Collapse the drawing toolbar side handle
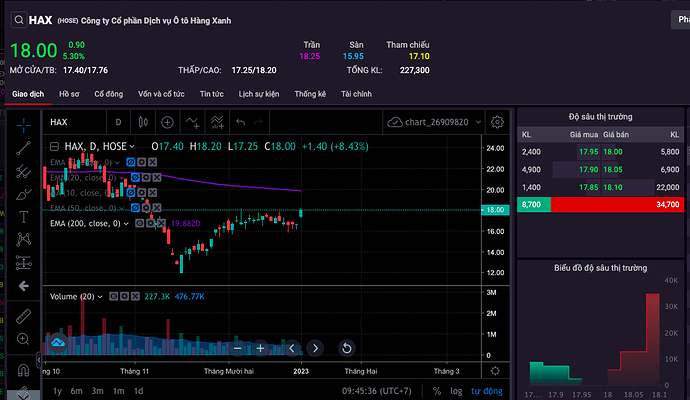This screenshot has width=690, height=400. 39,360
